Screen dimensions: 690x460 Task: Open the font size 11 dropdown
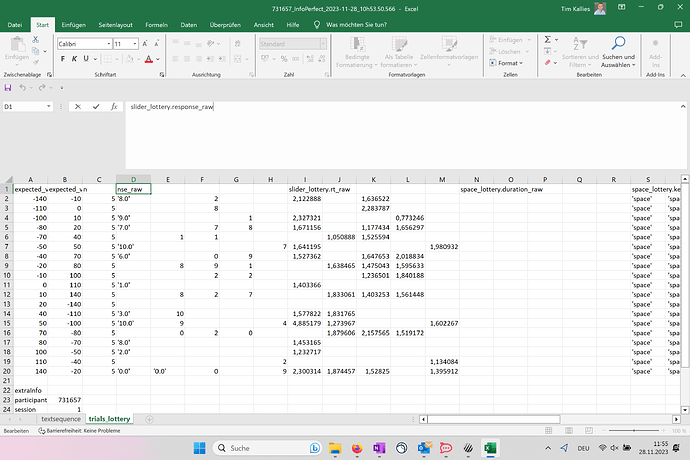135,44
